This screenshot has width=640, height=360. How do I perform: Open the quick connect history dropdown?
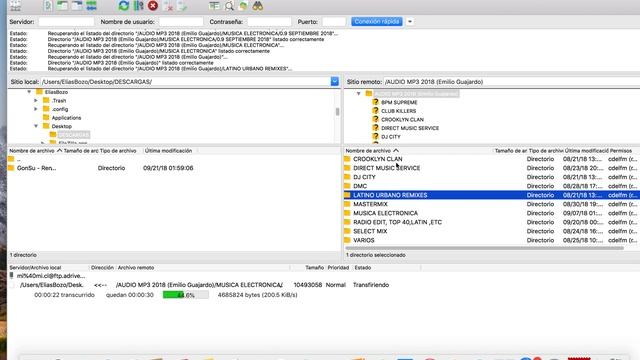(x=410, y=22)
